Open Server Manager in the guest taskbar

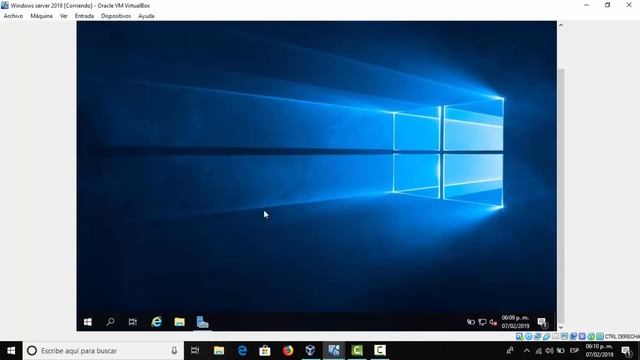coord(202,322)
